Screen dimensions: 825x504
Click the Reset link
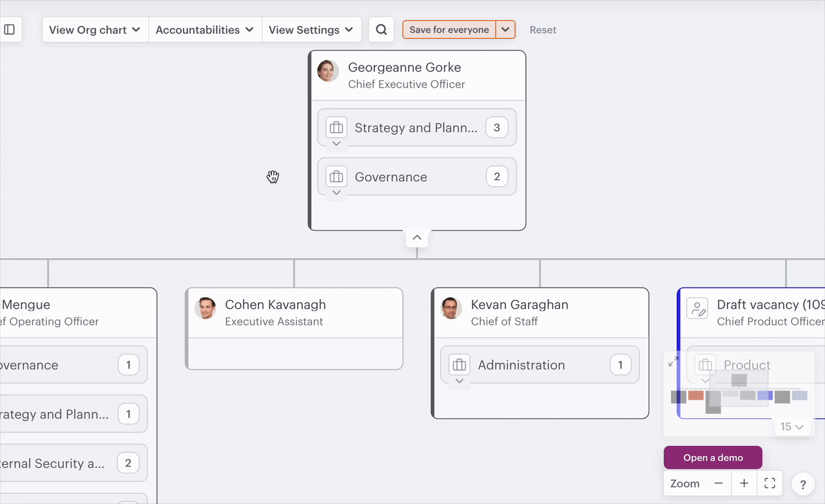pos(543,30)
